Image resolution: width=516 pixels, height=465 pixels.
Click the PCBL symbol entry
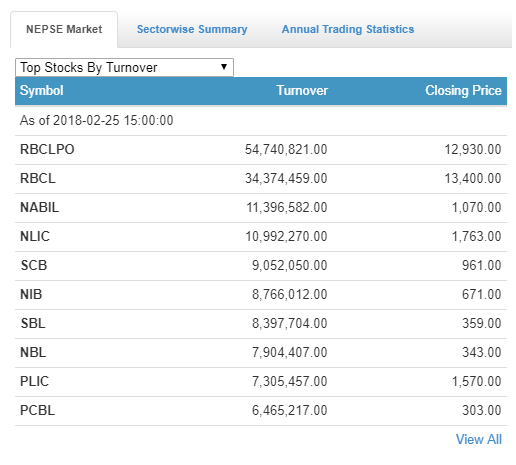pos(37,411)
